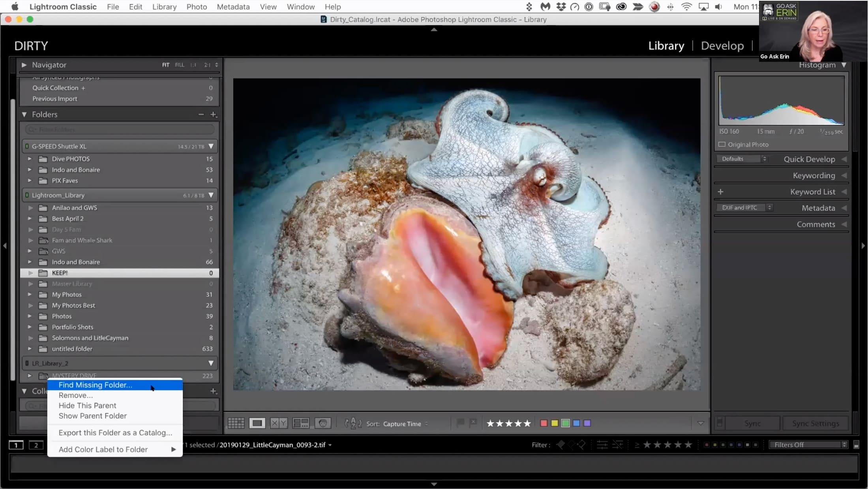Apply the red color label swatch
The width and height of the screenshot is (868, 489).
pyautogui.click(x=544, y=423)
